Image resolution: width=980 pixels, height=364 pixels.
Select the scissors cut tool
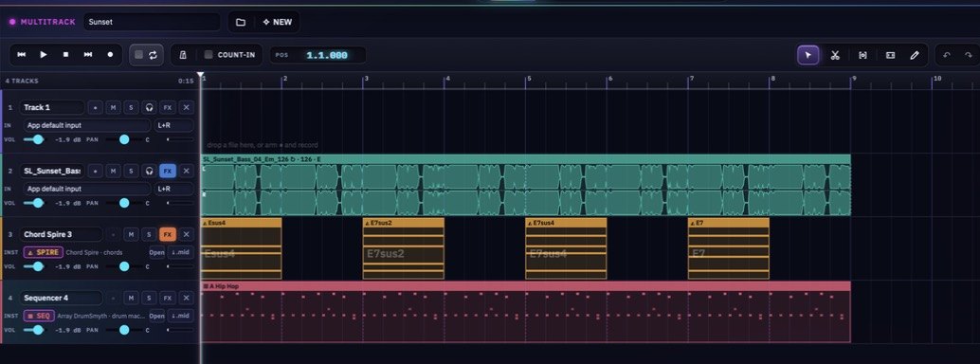click(x=835, y=55)
